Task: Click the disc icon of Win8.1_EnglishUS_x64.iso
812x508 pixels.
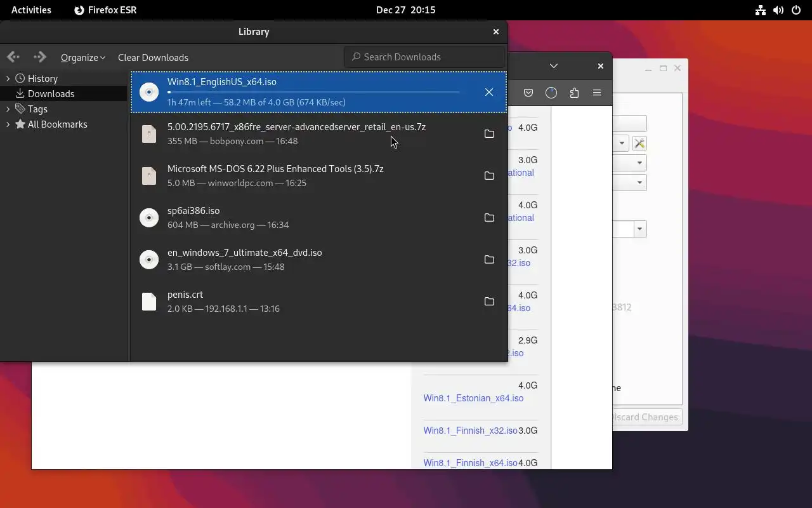Action: pos(149,92)
